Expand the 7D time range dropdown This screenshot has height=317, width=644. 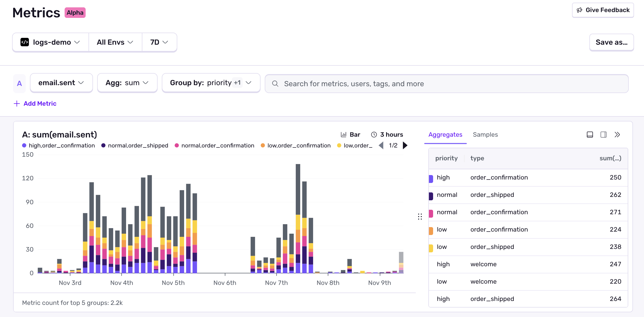coord(159,42)
